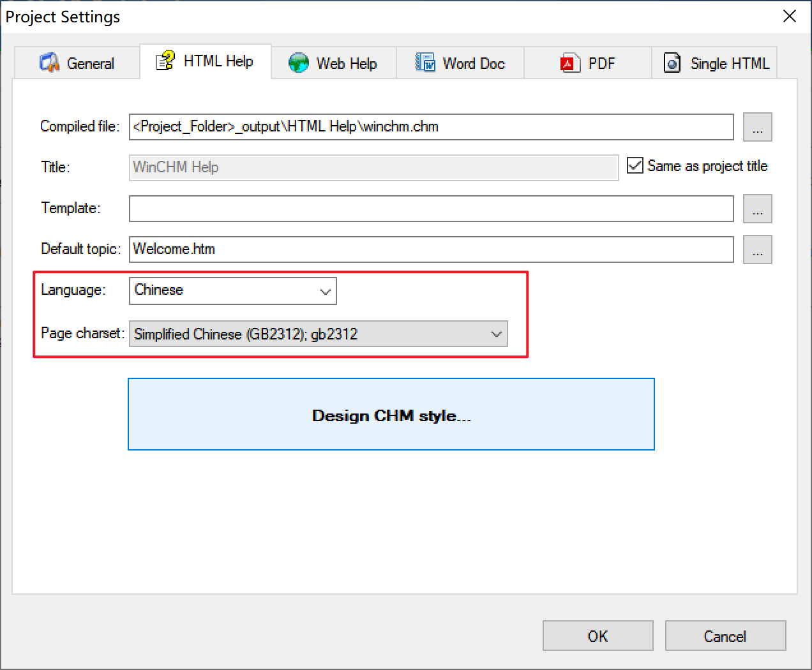812x670 pixels.
Task: Click the HTML Help tab icon
Action: (165, 61)
